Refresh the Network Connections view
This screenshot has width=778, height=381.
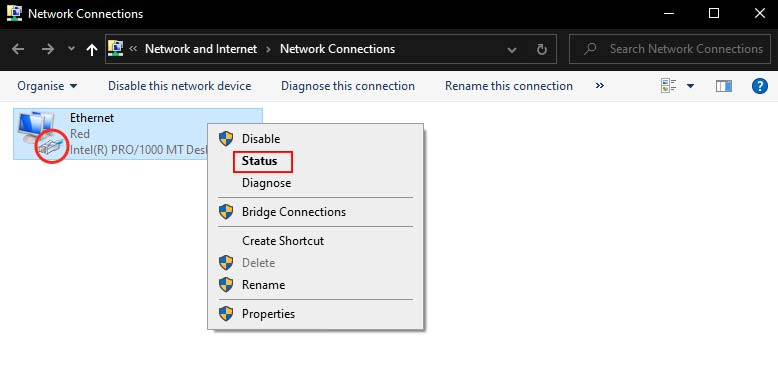point(542,49)
